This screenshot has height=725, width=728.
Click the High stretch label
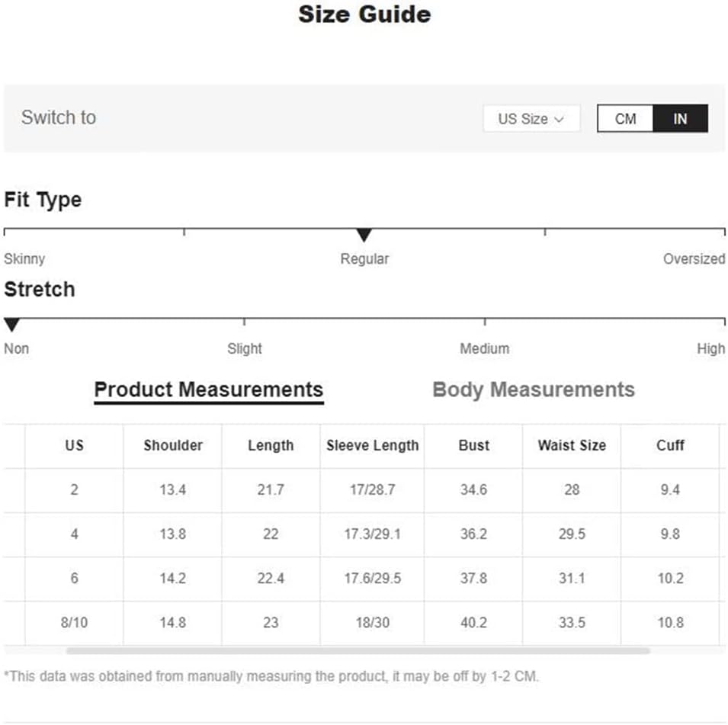[710, 349]
